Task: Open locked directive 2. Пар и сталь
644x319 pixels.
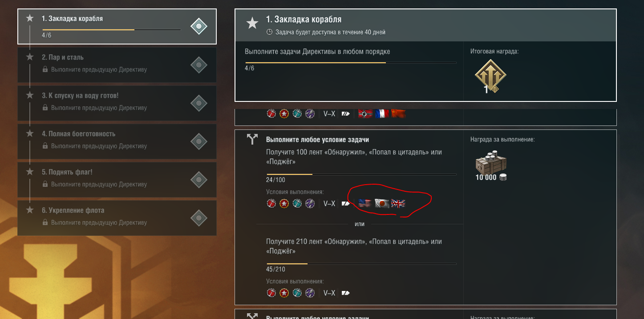Action: coord(117,65)
